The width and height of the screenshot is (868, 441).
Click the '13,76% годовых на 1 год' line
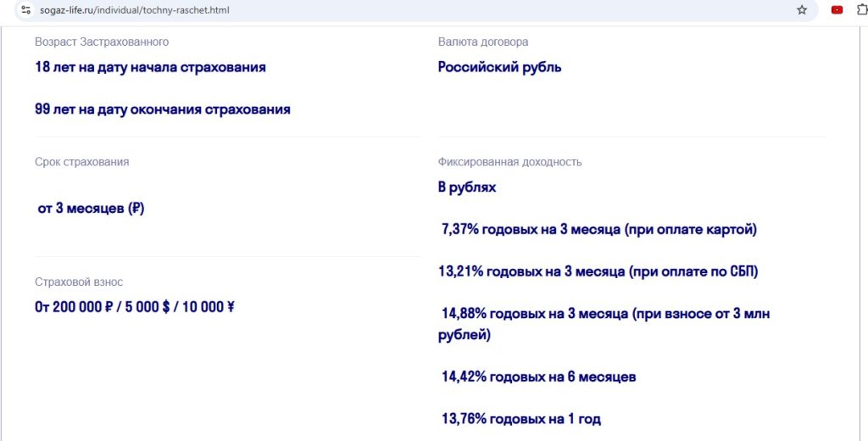tap(521, 420)
